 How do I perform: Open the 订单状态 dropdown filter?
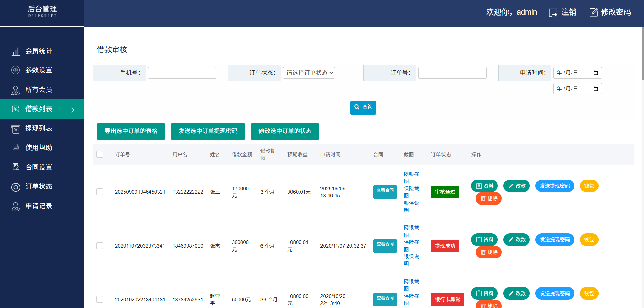pyautogui.click(x=309, y=73)
